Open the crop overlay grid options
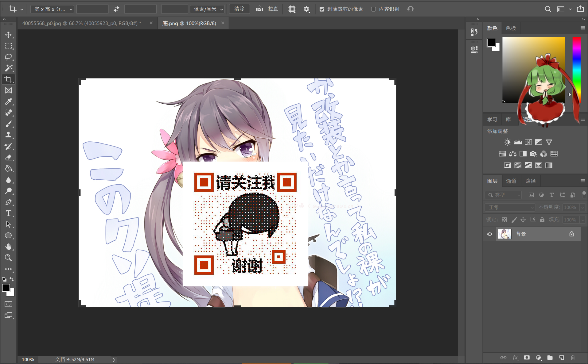 (x=292, y=9)
